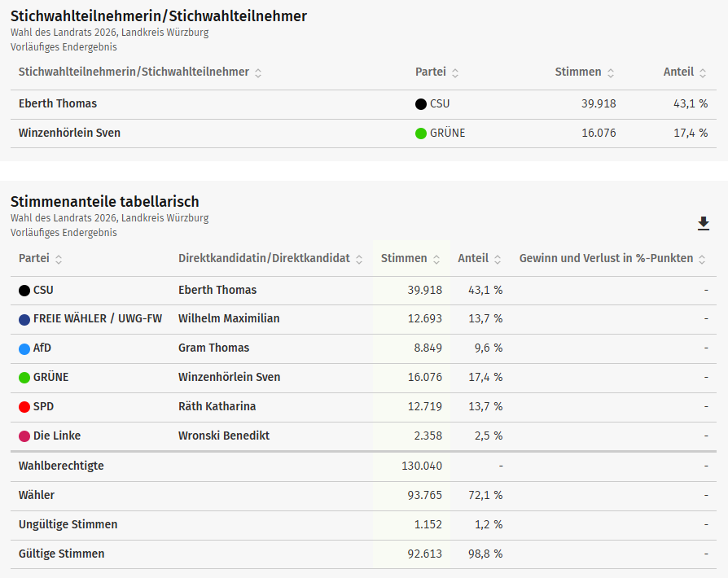Select the FREIE WÄHLER / UWG-FW party label
Viewport: 728px width, 578px height.
click(x=97, y=318)
